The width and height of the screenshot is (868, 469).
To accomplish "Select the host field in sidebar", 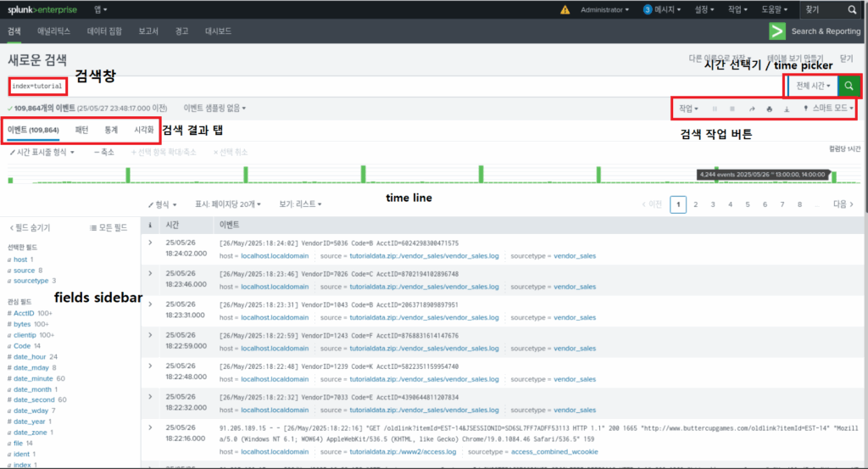I will coord(20,260).
